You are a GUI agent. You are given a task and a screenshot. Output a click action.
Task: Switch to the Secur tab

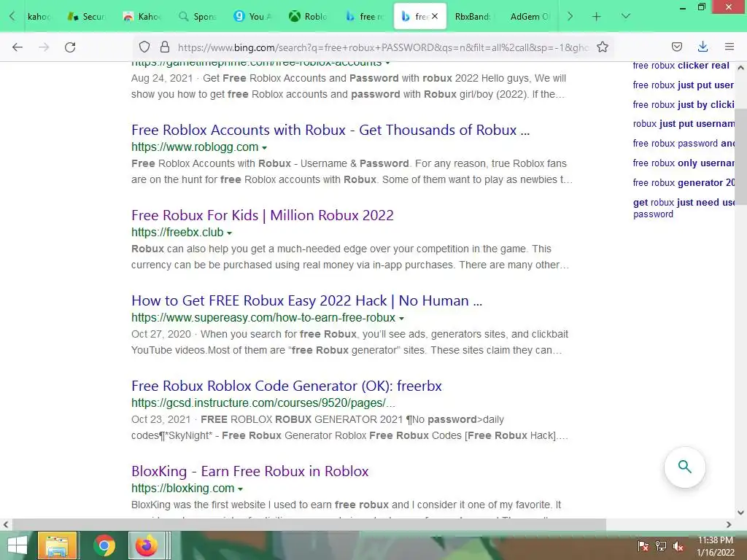coord(86,17)
